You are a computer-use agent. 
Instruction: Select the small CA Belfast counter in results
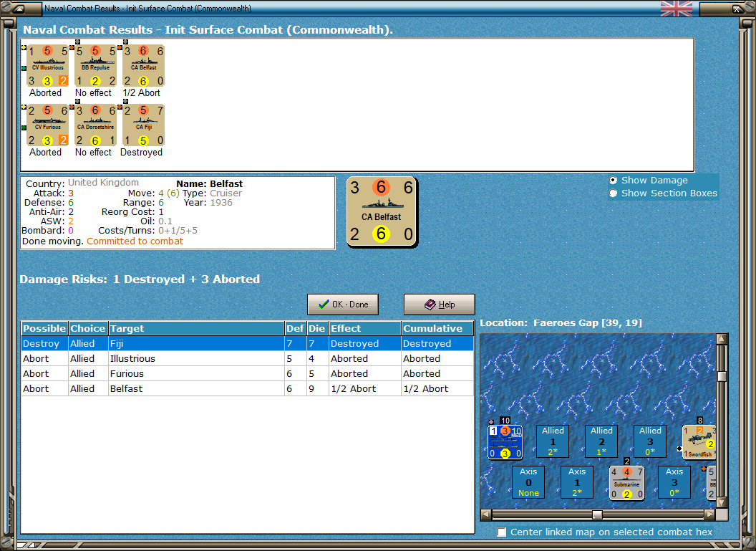[143, 66]
